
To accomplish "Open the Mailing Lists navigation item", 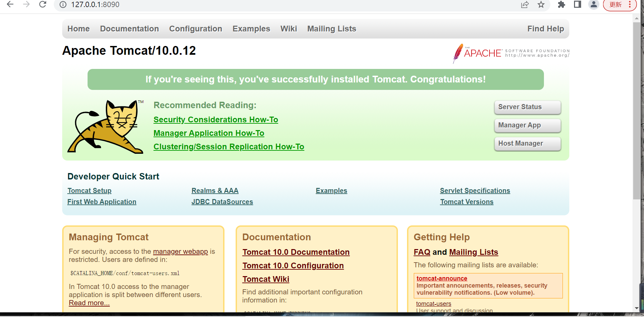I will click(x=332, y=29).
